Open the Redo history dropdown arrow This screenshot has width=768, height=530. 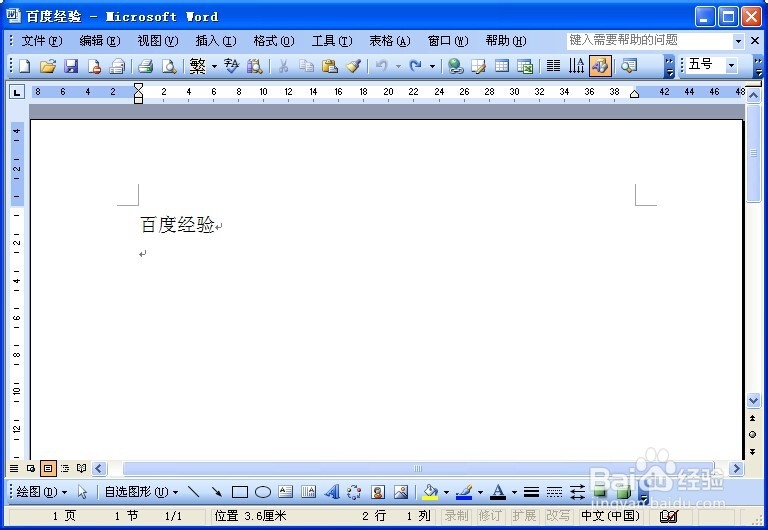point(432,66)
